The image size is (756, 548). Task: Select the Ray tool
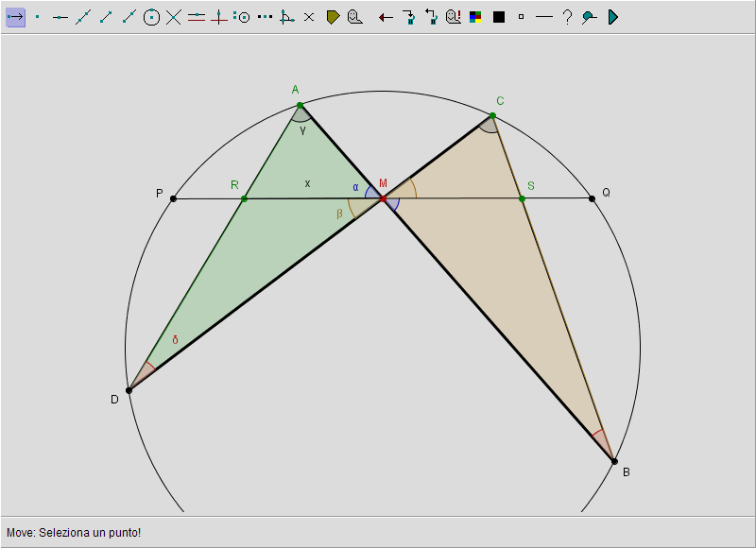point(129,17)
